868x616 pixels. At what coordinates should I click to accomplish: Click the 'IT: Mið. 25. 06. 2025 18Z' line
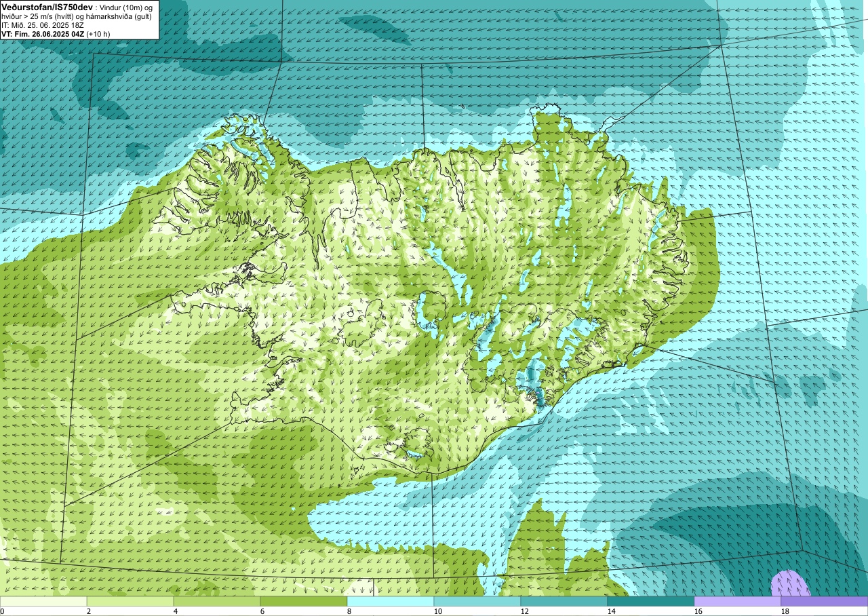43,24
